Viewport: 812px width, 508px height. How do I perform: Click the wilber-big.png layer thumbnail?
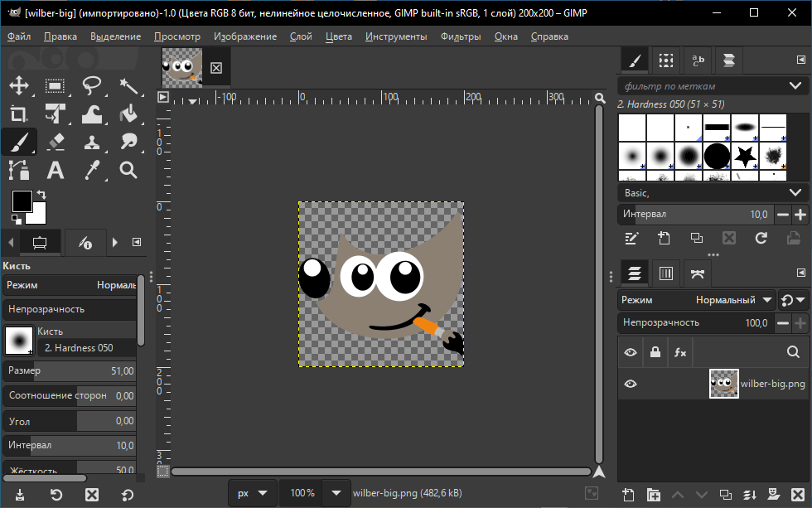723,384
